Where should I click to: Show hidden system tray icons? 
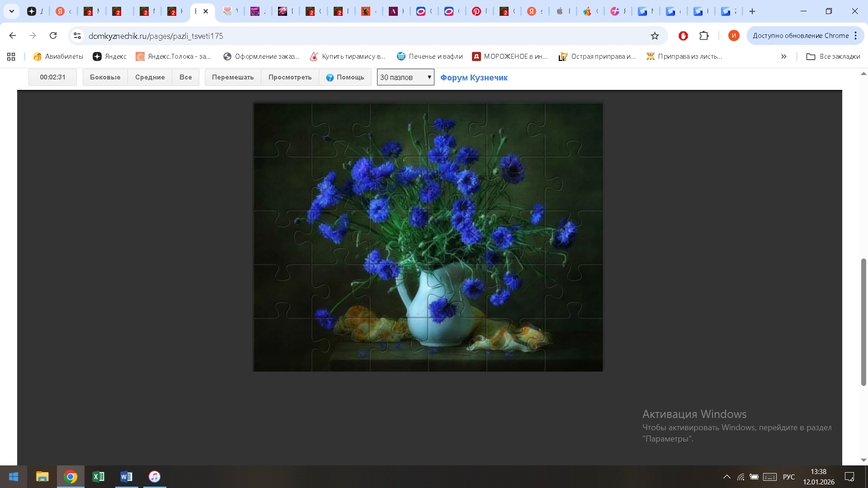[x=727, y=477]
